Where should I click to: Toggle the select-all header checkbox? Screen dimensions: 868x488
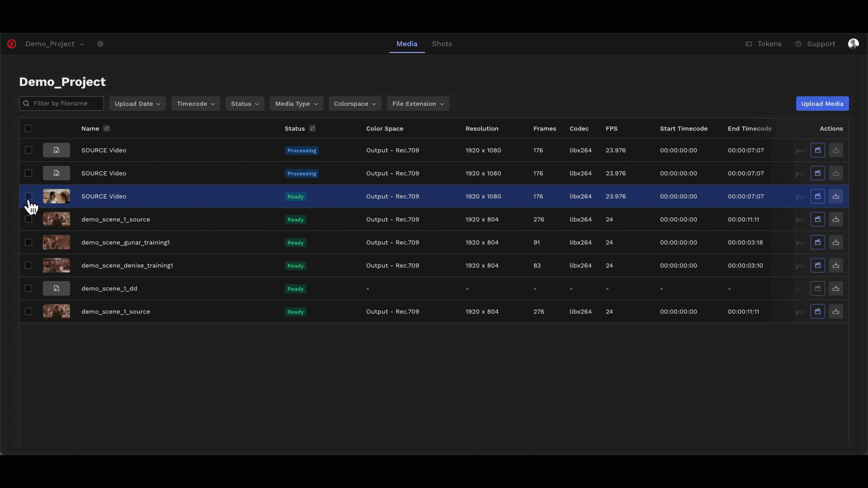coord(28,128)
